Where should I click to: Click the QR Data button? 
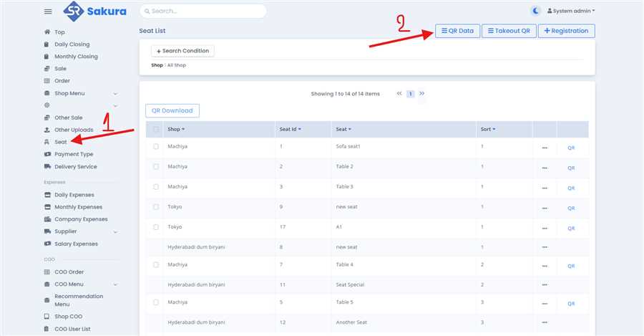457,31
